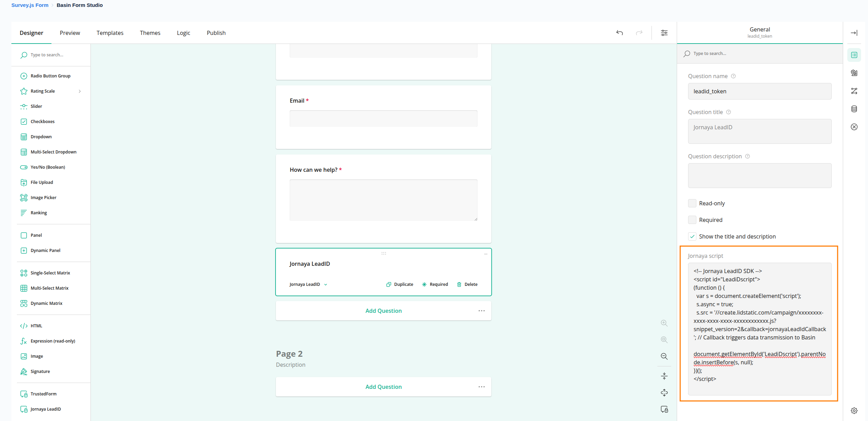Click the zoom to 100% magnifier icon
Image resolution: width=868 pixels, height=421 pixels.
(x=664, y=340)
